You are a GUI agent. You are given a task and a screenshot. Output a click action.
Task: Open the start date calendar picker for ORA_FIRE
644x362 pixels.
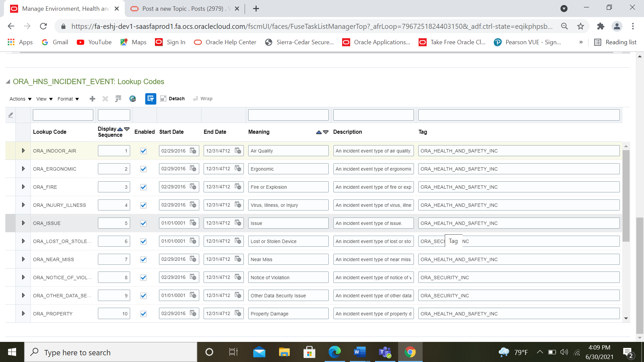click(194, 187)
